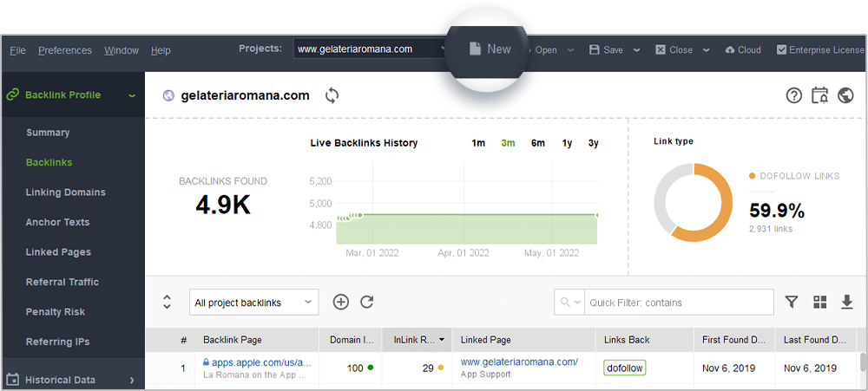Sort by Links Back column header
Screen dimensions: 868x391
(645, 340)
